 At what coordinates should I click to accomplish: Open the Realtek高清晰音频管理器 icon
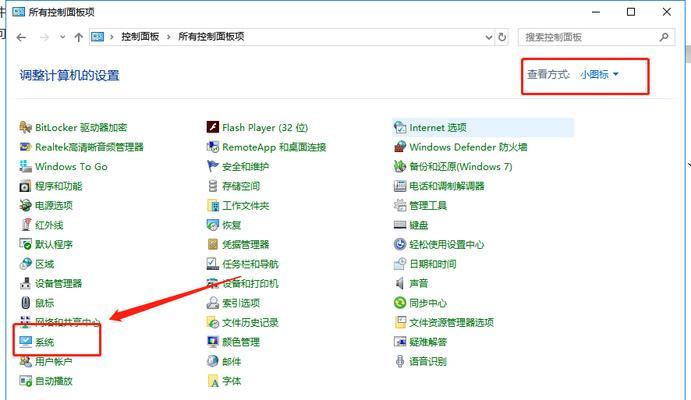tap(26, 147)
